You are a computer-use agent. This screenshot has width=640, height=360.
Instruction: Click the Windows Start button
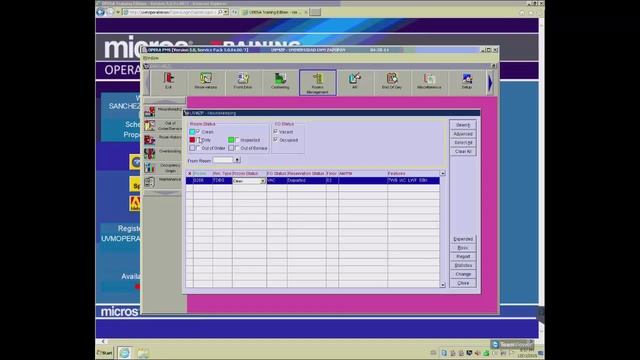coord(104,353)
